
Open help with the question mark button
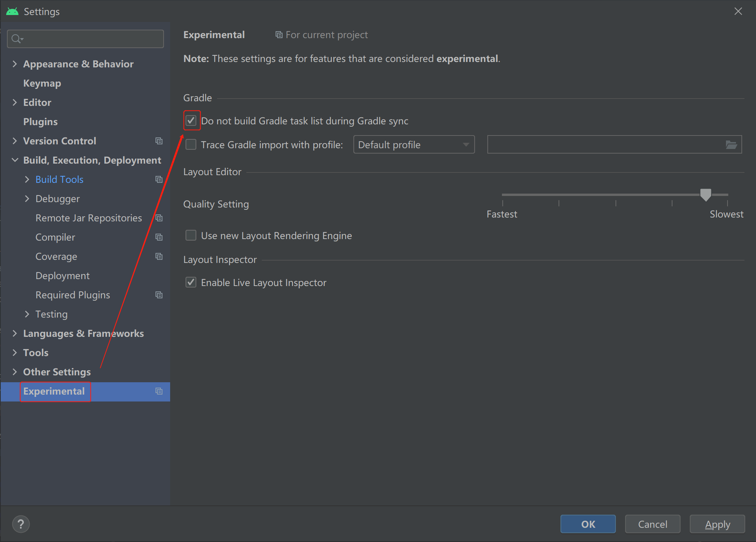(21, 524)
